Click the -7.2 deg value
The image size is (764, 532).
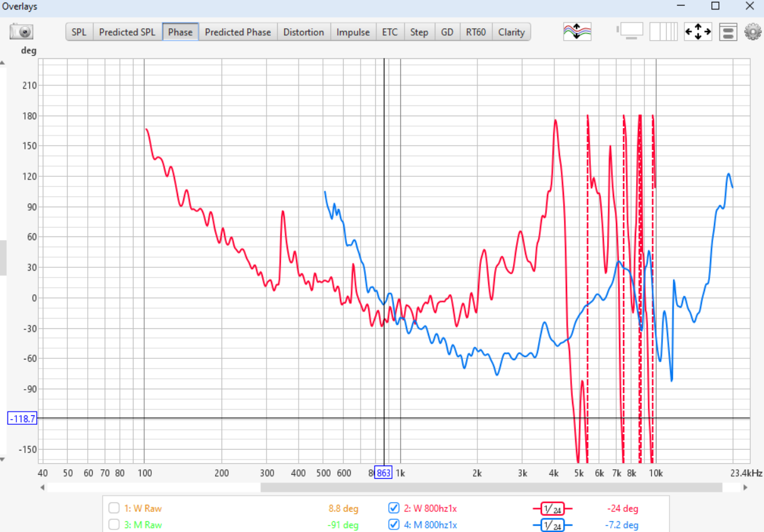pyautogui.click(x=622, y=525)
